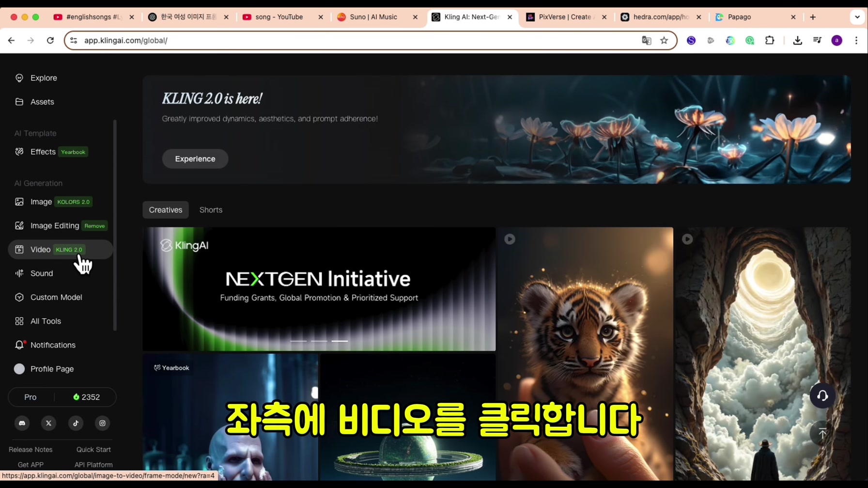Open the Assets folder section
Screen dimensions: 868x488
click(35, 102)
